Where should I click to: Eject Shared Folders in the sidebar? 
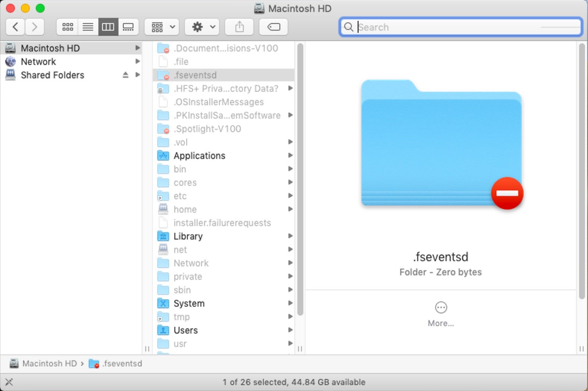click(x=126, y=75)
